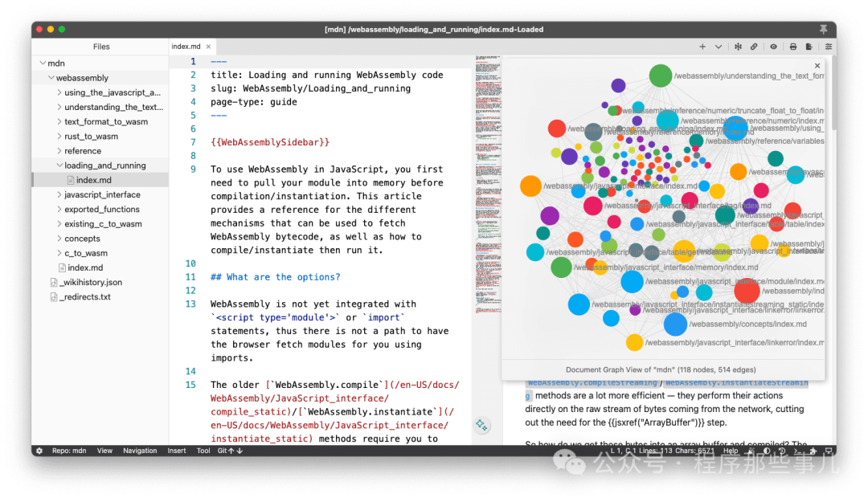This screenshot has height=498, width=868.
Task: Click the export document icon
Action: pyautogui.click(x=809, y=47)
